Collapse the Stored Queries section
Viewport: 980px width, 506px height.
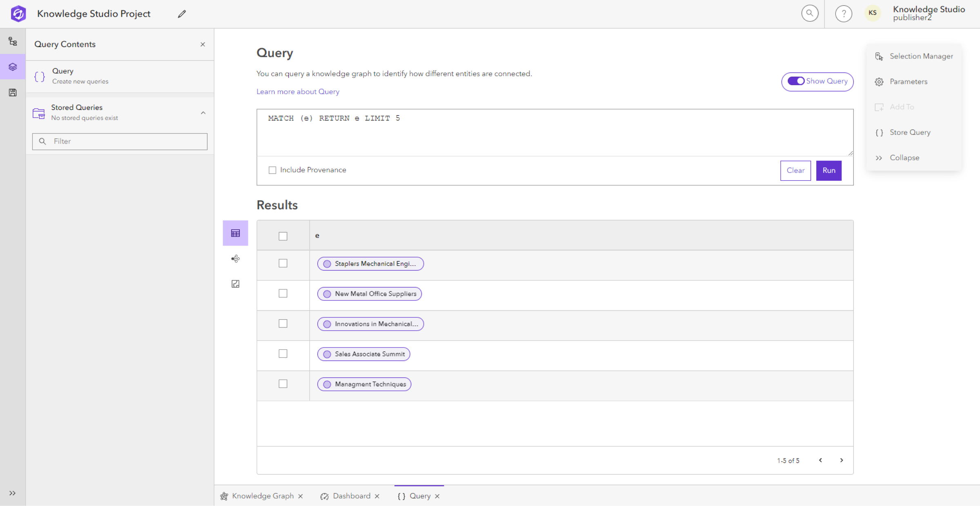[x=204, y=112]
